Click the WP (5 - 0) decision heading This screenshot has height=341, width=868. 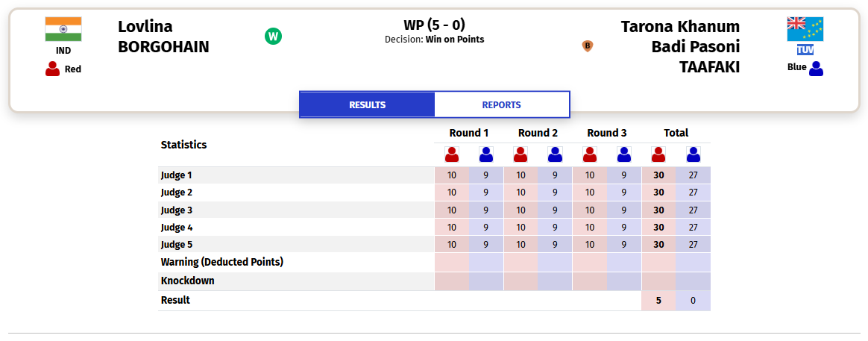(434, 25)
